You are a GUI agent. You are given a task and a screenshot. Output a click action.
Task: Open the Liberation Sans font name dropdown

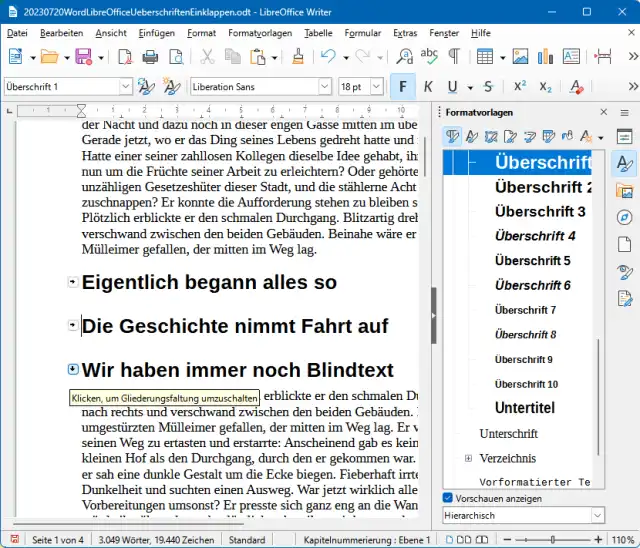(x=323, y=87)
